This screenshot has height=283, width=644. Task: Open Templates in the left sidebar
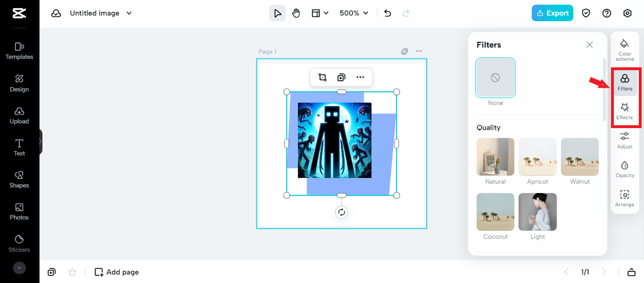[19, 51]
